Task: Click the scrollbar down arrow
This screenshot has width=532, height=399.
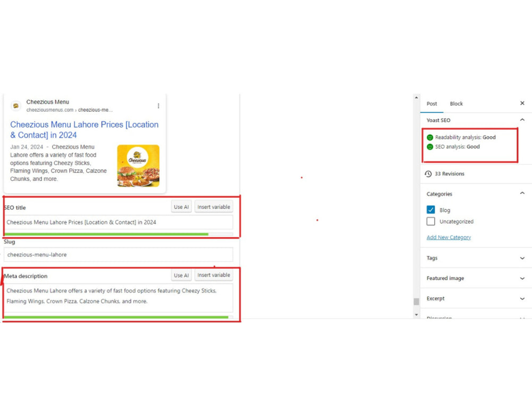Action: (x=417, y=315)
